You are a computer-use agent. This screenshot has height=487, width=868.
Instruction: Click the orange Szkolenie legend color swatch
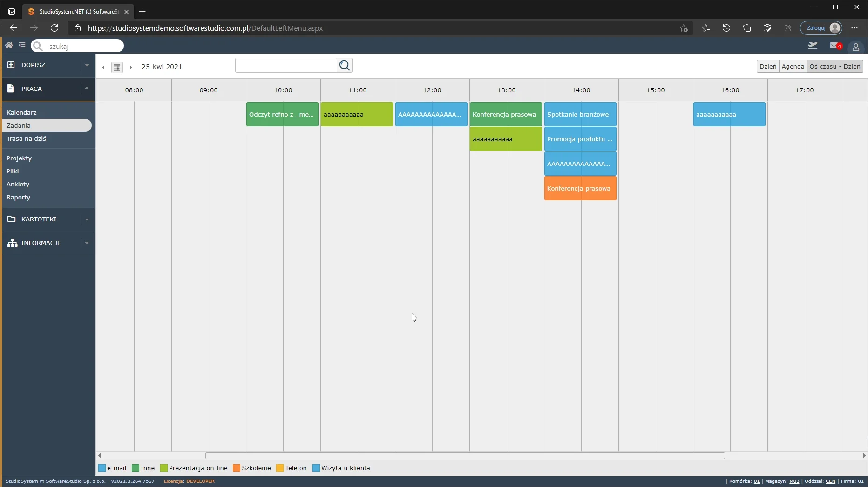tap(237, 468)
